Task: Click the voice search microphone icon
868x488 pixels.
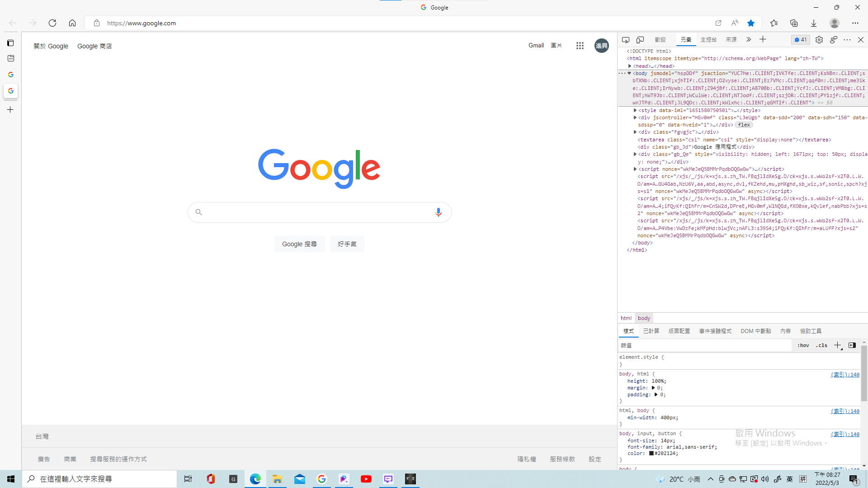Action: pyautogui.click(x=438, y=212)
